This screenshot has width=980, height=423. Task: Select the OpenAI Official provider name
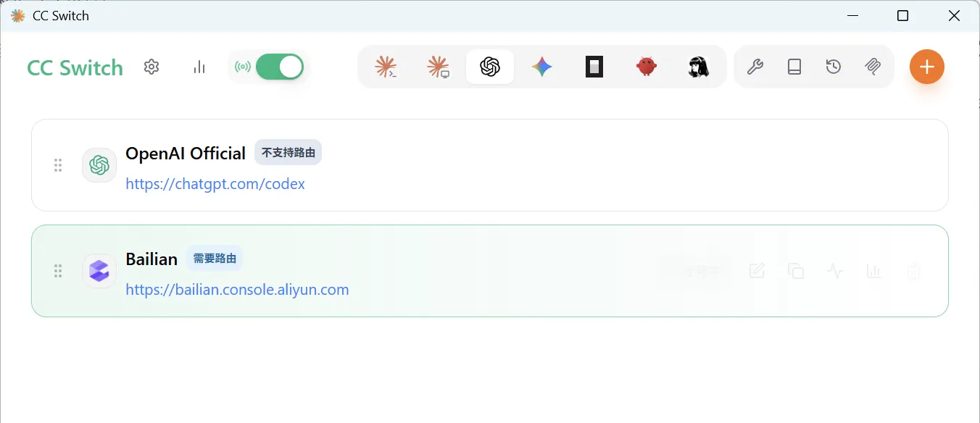click(186, 154)
